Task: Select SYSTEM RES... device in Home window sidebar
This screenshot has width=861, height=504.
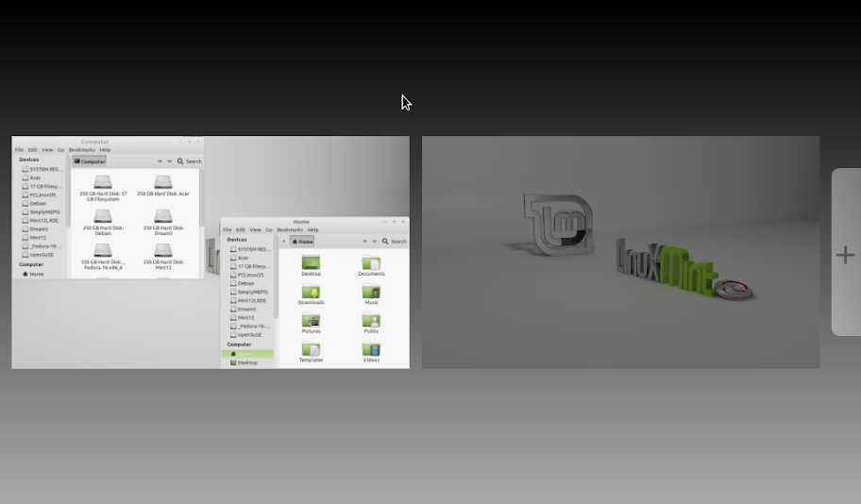Action: (249, 249)
